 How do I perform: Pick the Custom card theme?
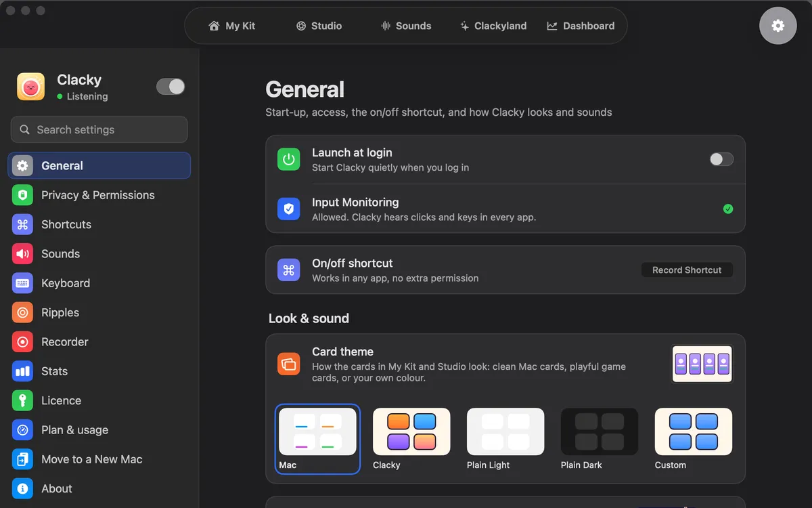[x=694, y=439]
